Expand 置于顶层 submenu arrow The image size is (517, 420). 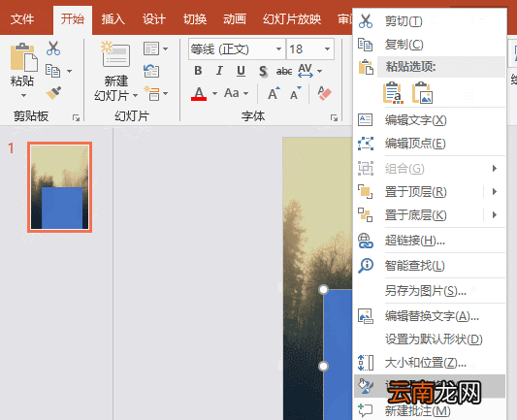(495, 191)
